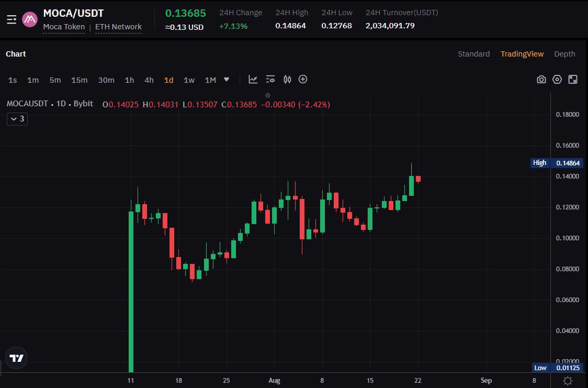Screen dimensions: 588x388
Task: Click the 0.10000 price axis label
Action: [x=568, y=238]
